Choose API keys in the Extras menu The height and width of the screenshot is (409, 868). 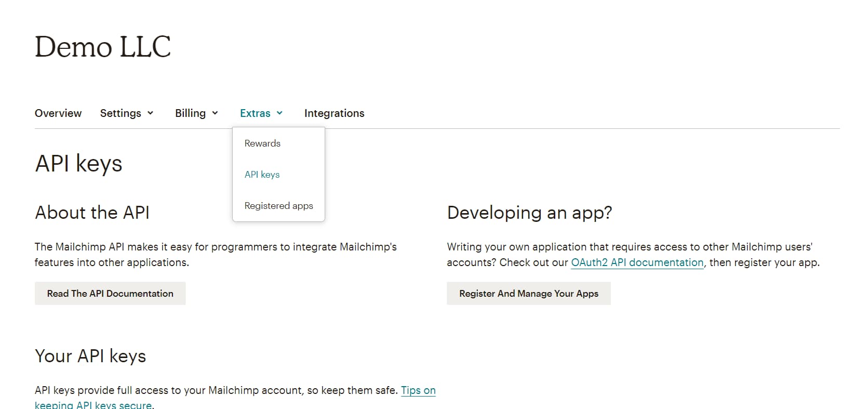(262, 175)
